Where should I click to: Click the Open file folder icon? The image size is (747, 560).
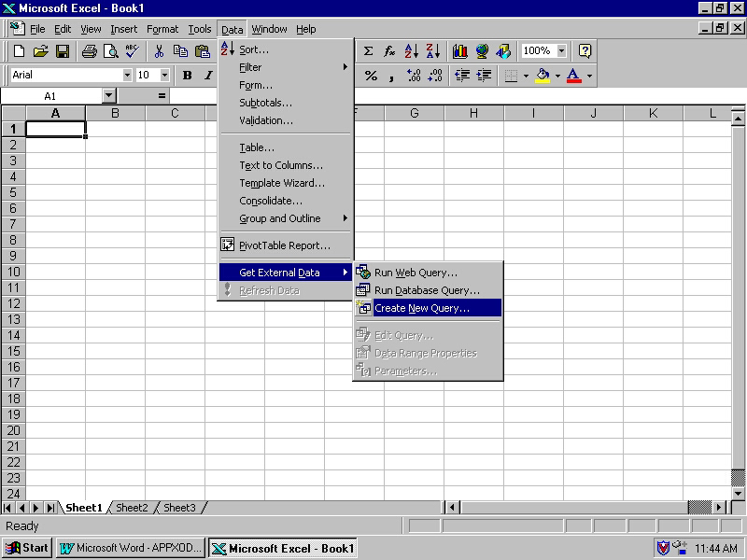click(40, 51)
